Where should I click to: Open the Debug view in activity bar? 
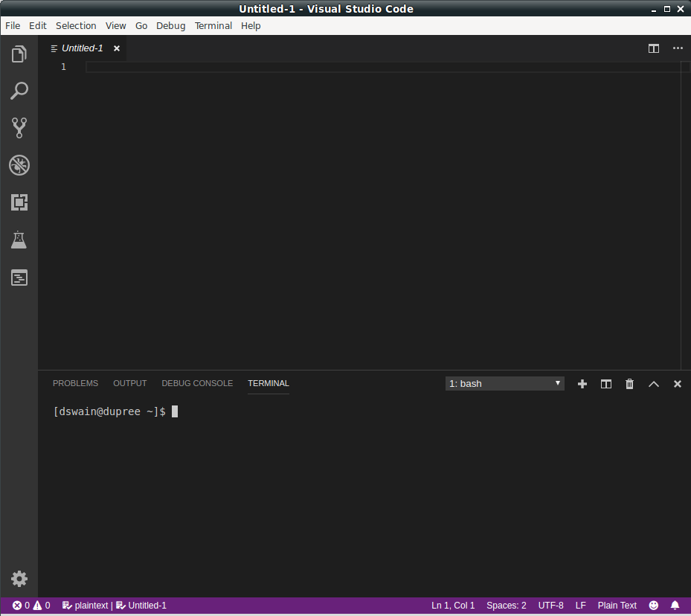click(19, 165)
